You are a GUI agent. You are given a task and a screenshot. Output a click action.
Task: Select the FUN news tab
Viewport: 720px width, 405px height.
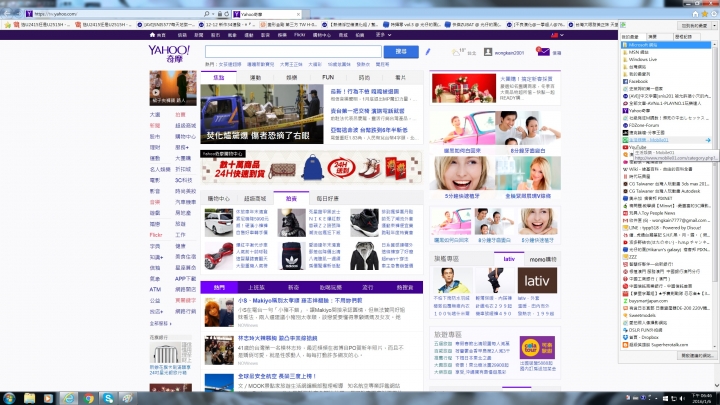(328, 78)
